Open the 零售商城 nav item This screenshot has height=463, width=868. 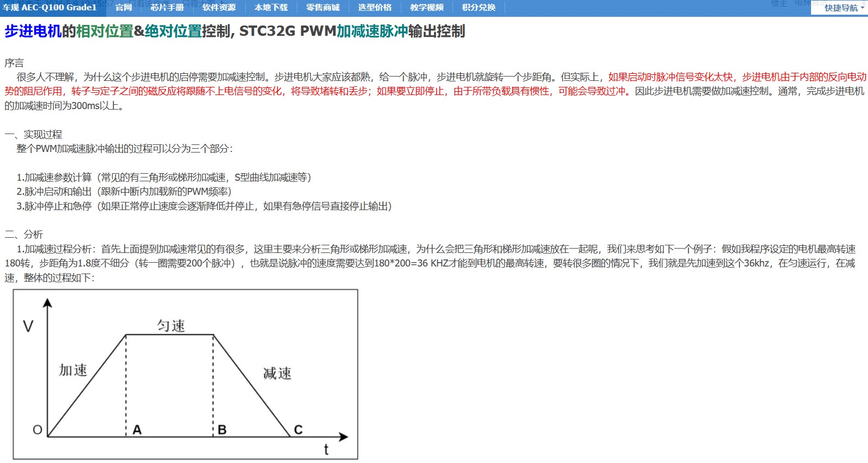pyautogui.click(x=323, y=8)
